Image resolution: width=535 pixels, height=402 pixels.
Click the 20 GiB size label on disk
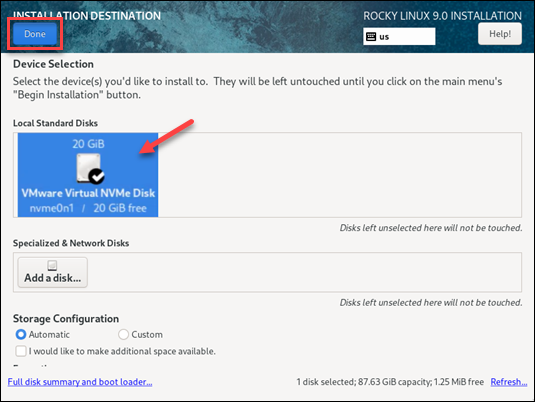point(88,144)
